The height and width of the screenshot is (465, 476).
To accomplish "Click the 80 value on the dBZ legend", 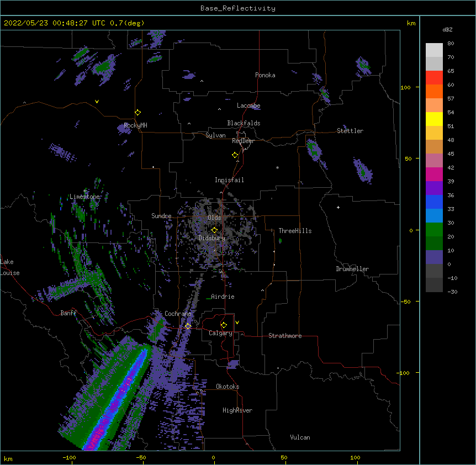I will (x=451, y=44).
